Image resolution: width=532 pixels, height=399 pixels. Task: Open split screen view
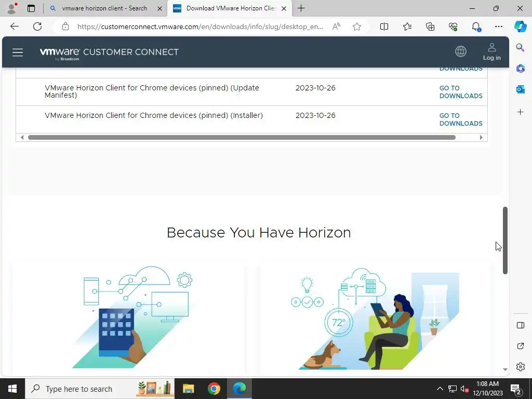click(x=384, y=26)
